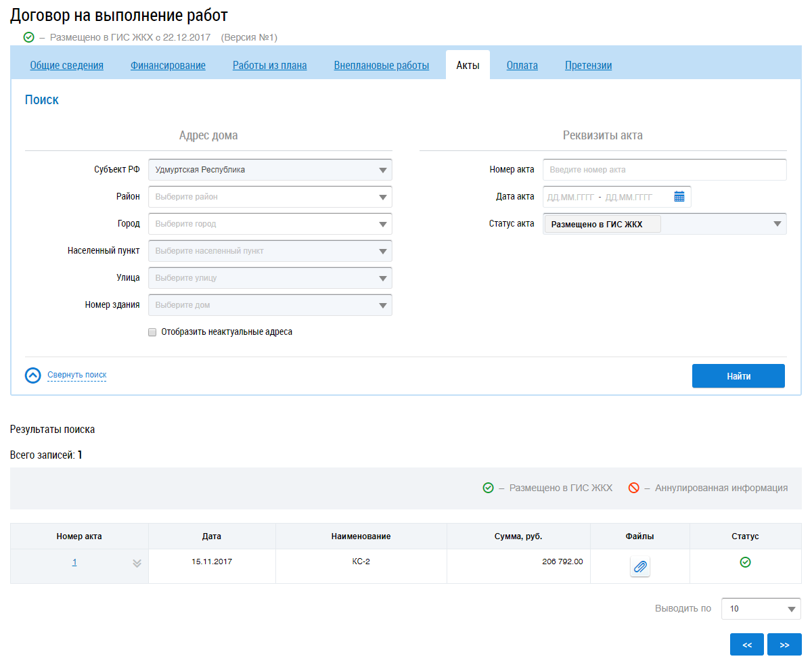Click the 'Найти' search button
This screenshot has height=665, width=812.
click(738, 376)
